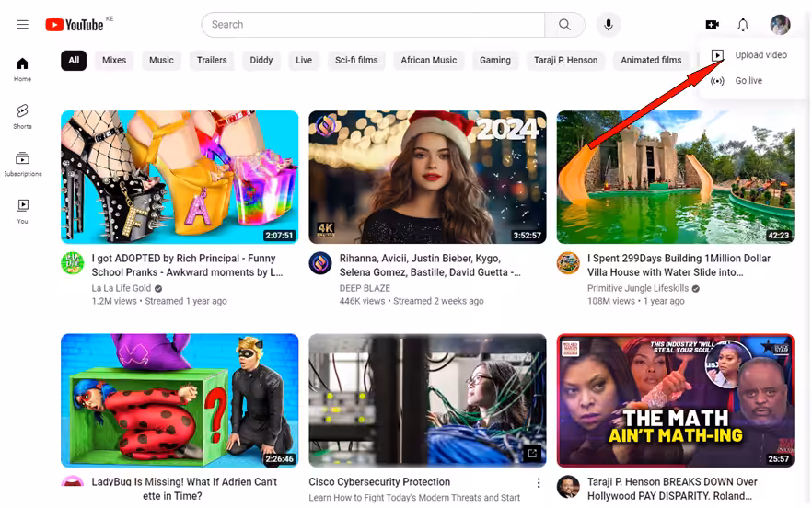Click into the Search field

pos(373,24)
